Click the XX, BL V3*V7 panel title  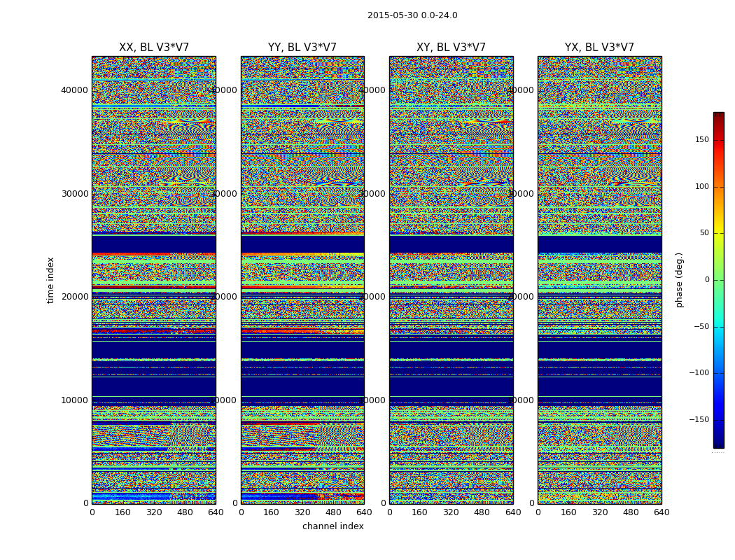click(153, 48)
